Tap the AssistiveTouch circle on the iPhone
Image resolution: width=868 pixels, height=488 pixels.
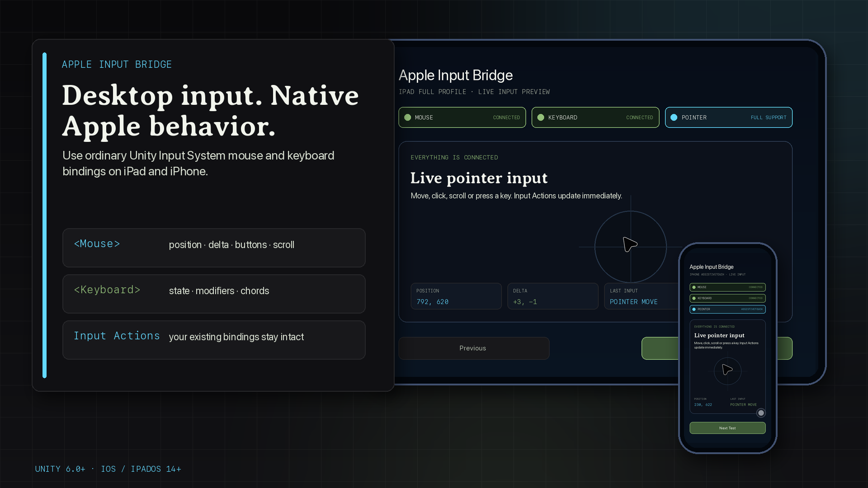761,413
